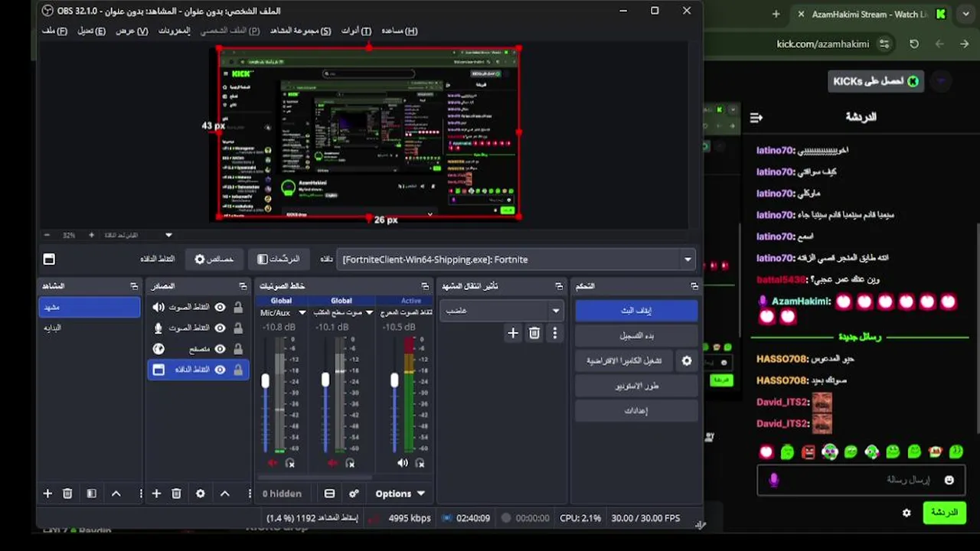Viewport: 980px width, 551px height.
Task: Open the mixer Options dropdown
Action: 400,494
